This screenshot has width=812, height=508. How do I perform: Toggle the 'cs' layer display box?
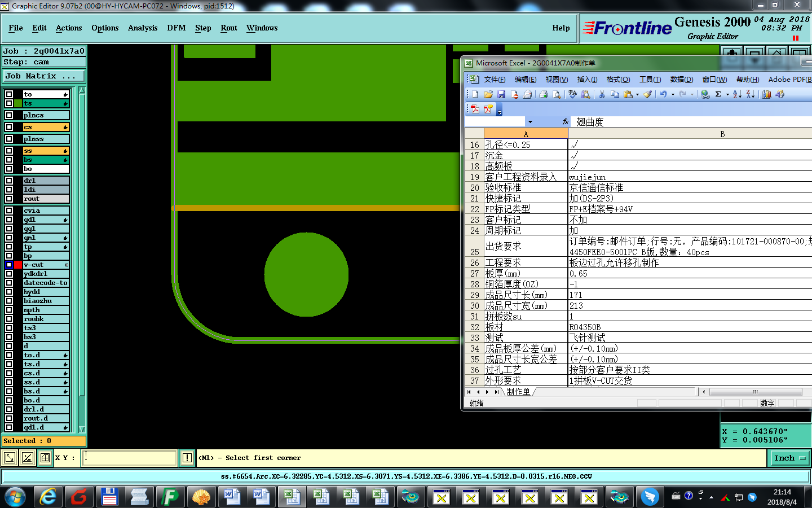point(9,127)
